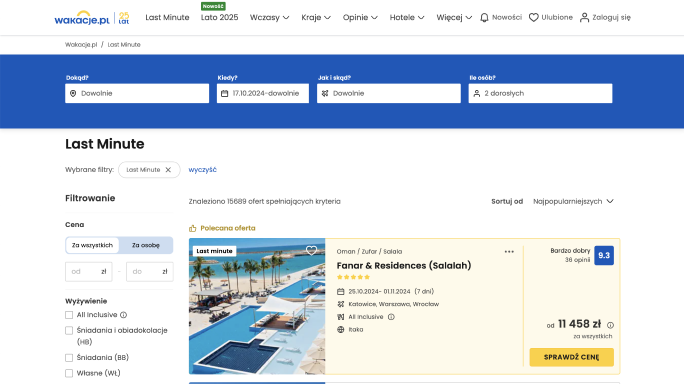Open the Dokąd destination field

(137, 93)
